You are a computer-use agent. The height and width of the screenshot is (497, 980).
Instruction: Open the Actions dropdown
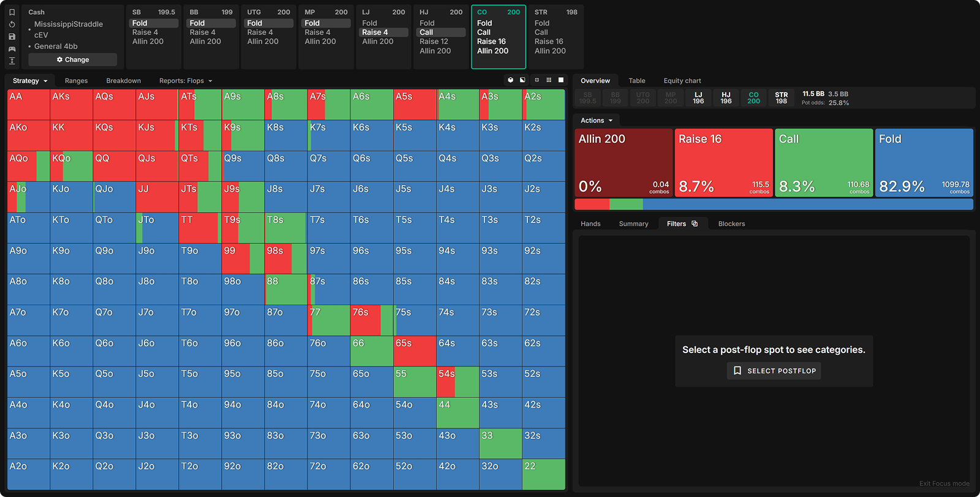point(596,121)
